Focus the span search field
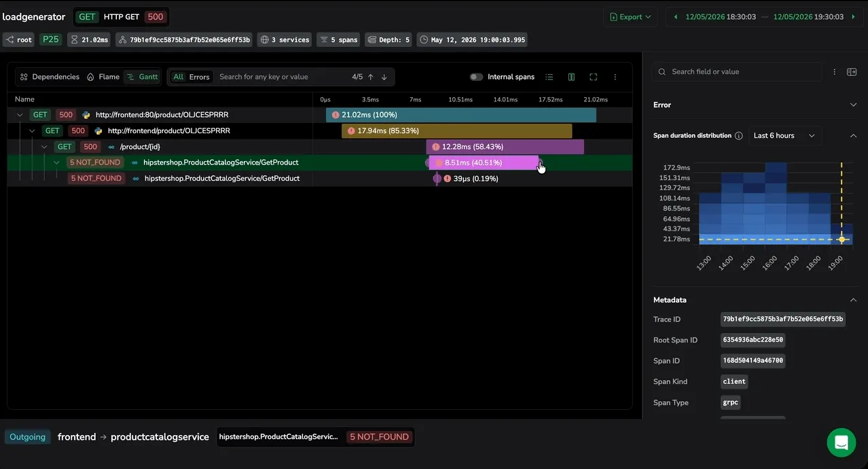The height and width of the screenshot is (469, 868). pyautogui.click(x=282, y=77)
